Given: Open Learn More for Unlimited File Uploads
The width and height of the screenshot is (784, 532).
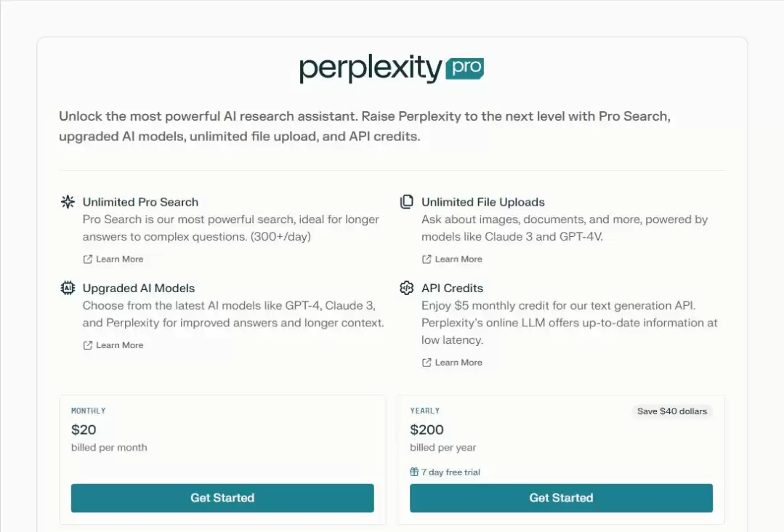Looking at the screenshot, I should [458, 259].
